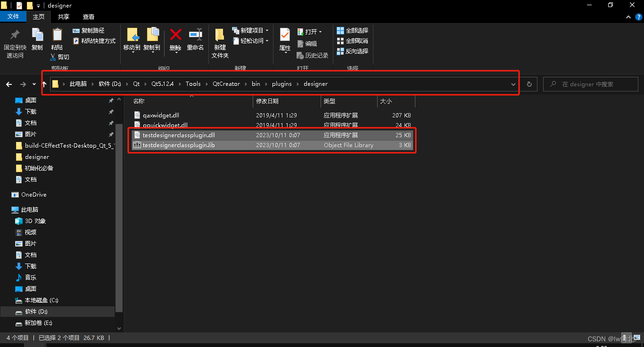Screen dimensions: 644x347
Task: Open 本地磁盘 (C:) in navigation pane
Action: click(41, 300)
